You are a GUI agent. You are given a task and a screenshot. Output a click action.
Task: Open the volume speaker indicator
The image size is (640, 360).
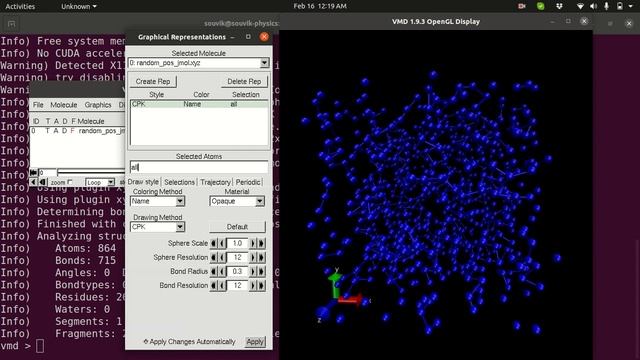[x=593, y=6]
